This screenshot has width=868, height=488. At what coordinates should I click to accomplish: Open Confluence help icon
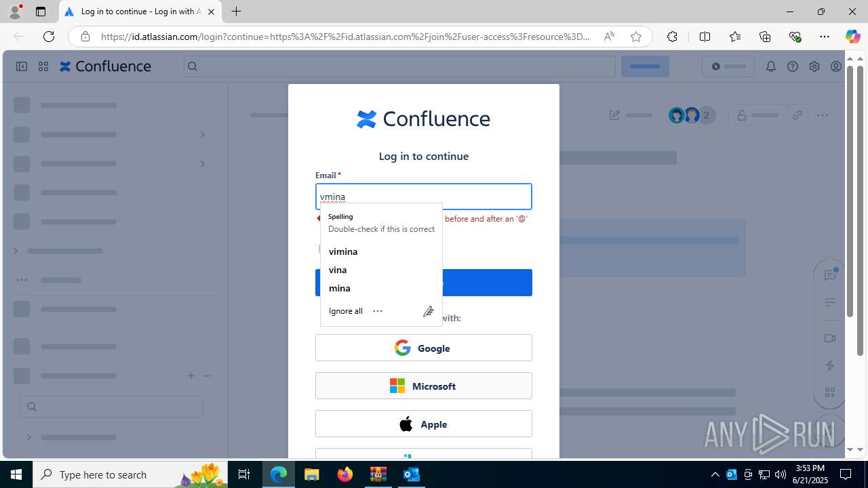coord(793,66)
